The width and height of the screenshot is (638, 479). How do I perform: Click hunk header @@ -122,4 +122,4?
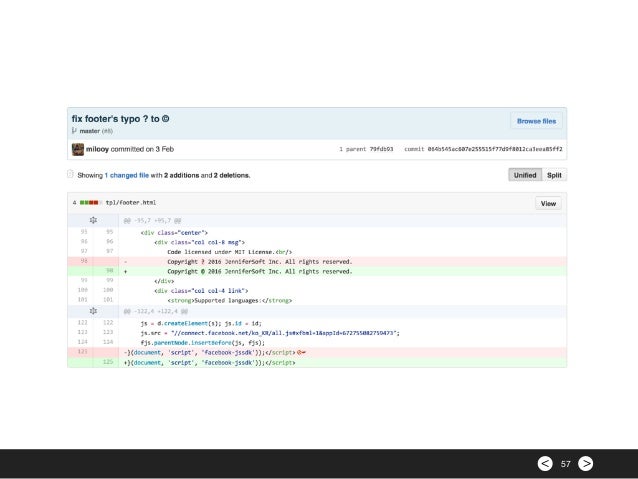156,311
